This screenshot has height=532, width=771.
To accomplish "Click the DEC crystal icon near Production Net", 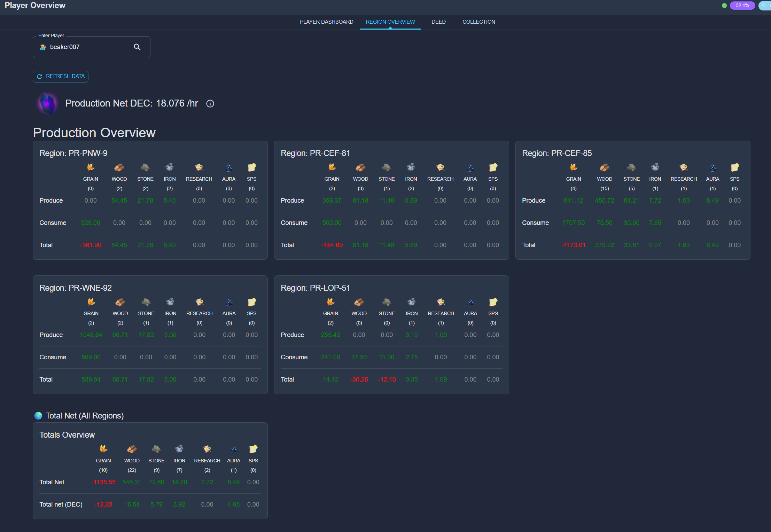I will point(48,103).
